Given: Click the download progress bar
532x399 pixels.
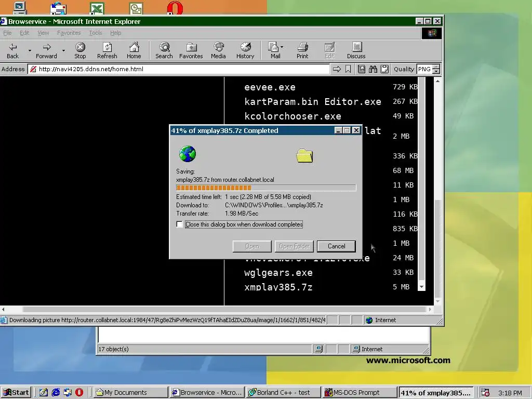Looking at the screenshot, I should point(266,188).
